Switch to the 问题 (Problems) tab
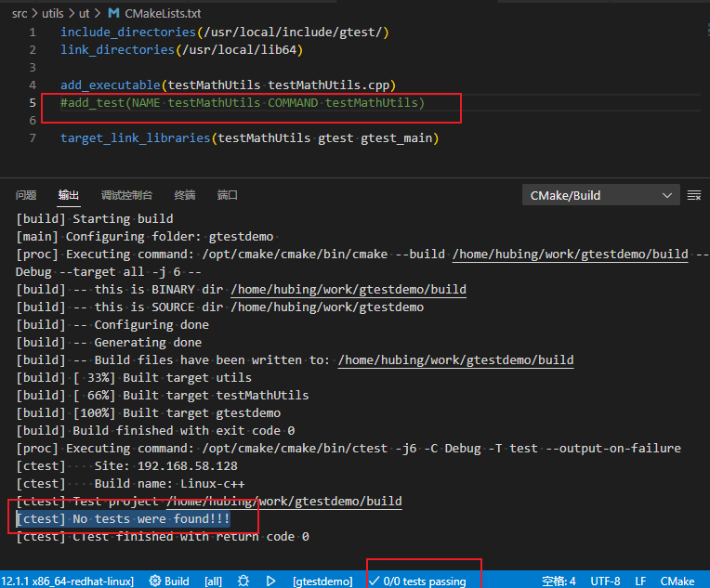Screen dimensions: 710x588 26,195
